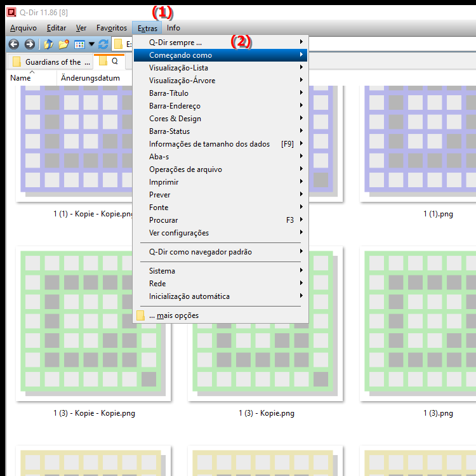476x476 pixels.
Task: Select the thumbnail 1 (3).png
Action: pos(418,324)
